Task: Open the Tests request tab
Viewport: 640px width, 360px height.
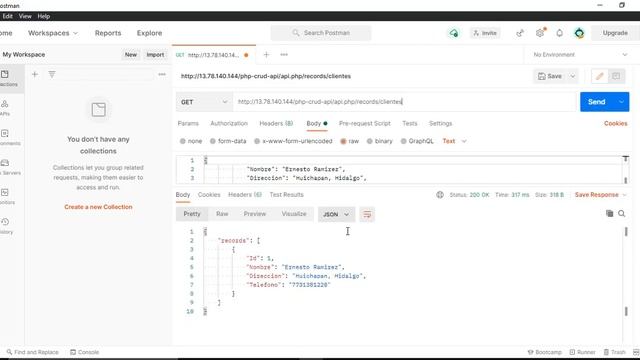Action: coord(410,123)
